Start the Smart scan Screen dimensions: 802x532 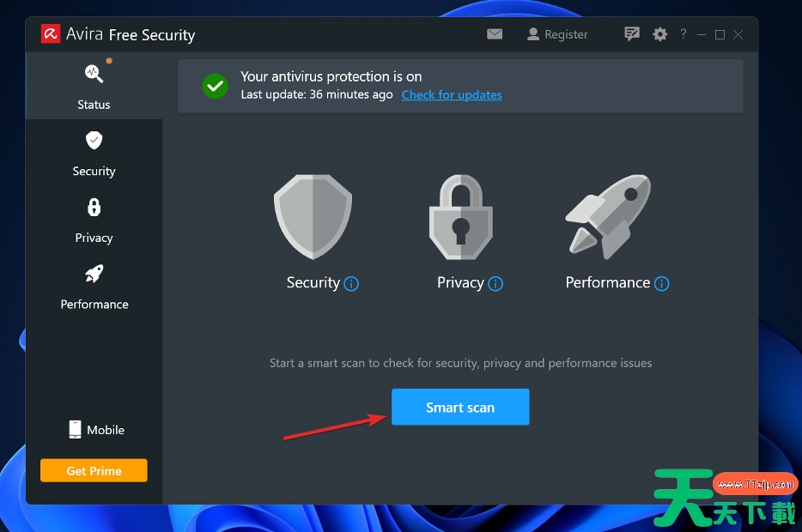(460, 407)
